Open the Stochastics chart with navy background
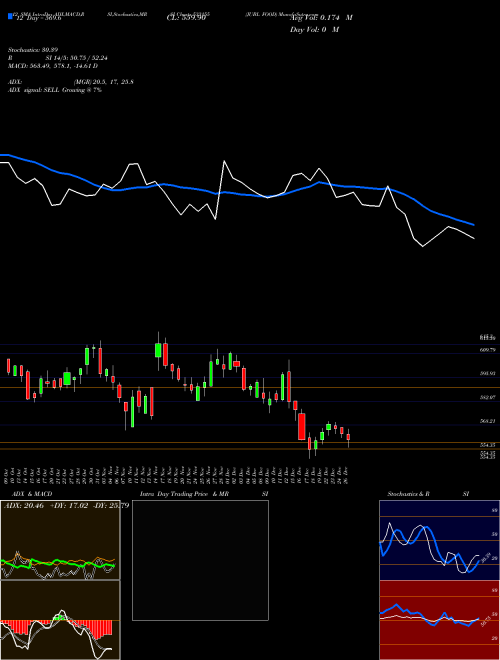 pyautogui.click(x=439, y=540)
